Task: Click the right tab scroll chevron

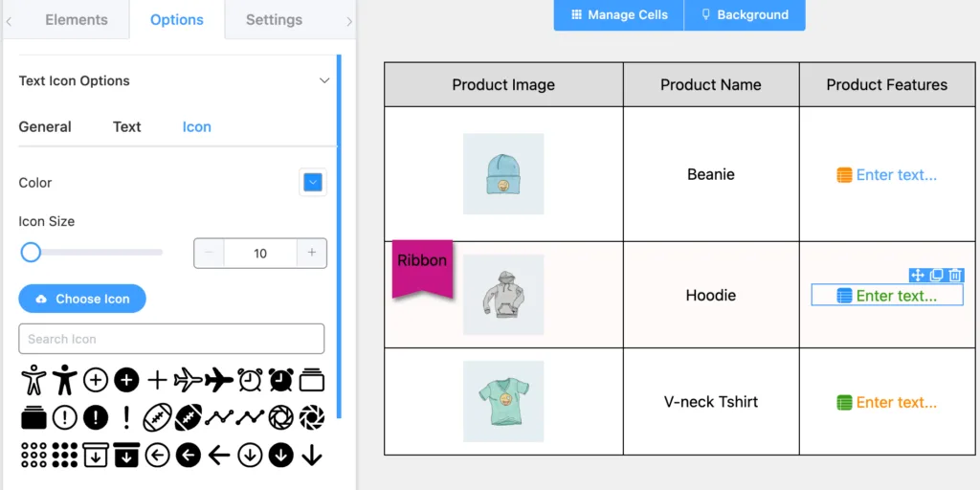Action: click(x=348, y=21)
